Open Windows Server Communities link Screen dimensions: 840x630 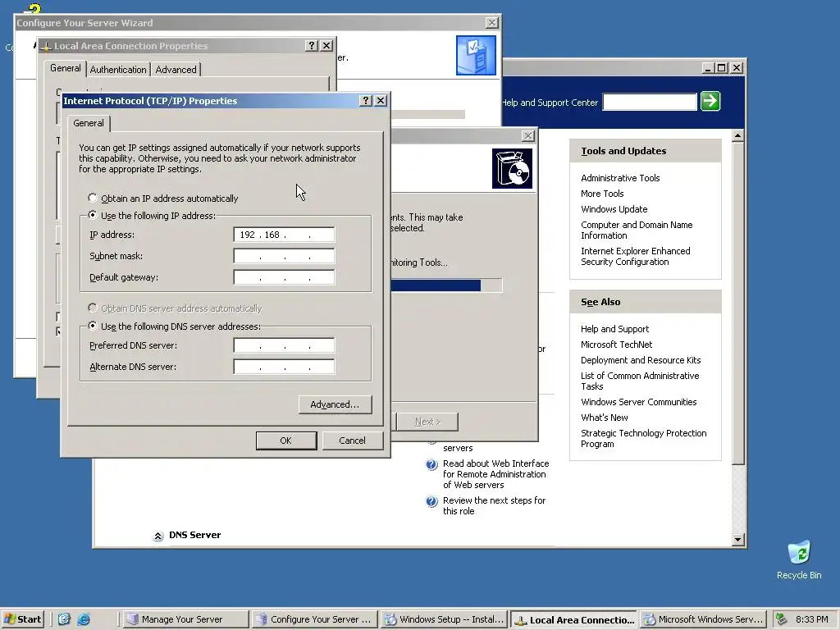[x=638, y=402]
